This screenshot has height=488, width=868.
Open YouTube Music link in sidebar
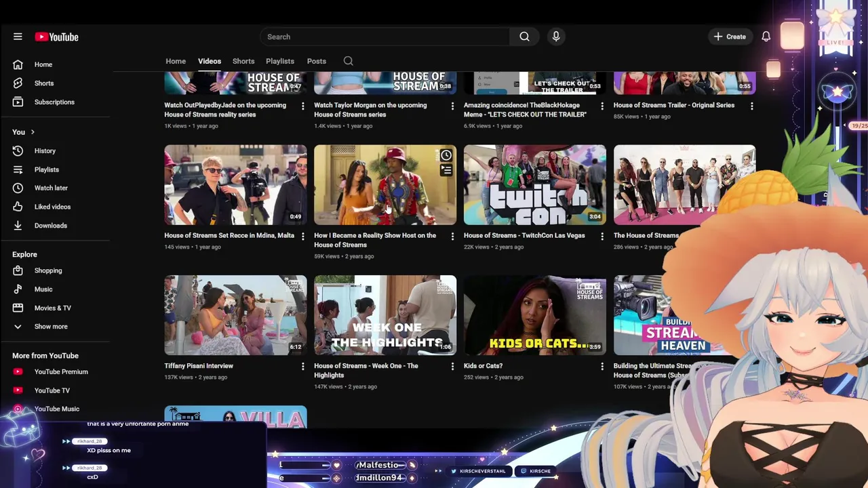click(x=57, y=409)
